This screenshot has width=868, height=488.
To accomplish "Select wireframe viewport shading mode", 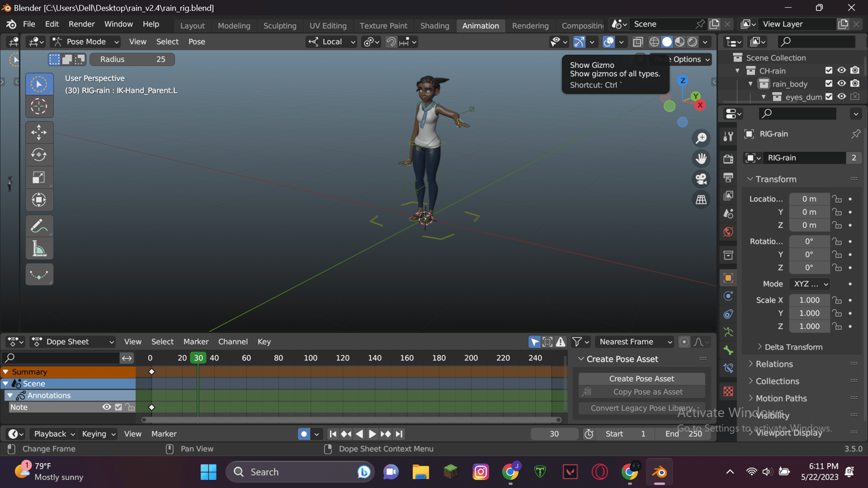I will [654, 42].
